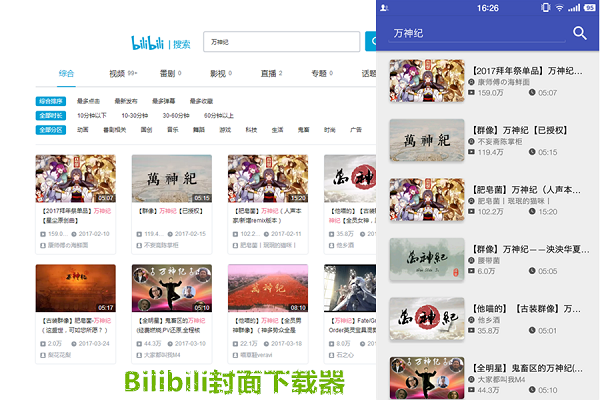
Task: Filter results to the 舞蹈 category
Action: (x=199, y=130)
